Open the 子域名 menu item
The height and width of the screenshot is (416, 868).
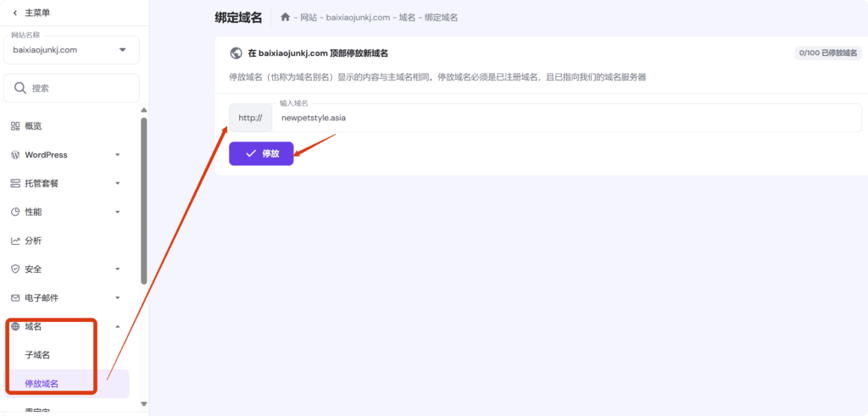(x=37, y=355)
